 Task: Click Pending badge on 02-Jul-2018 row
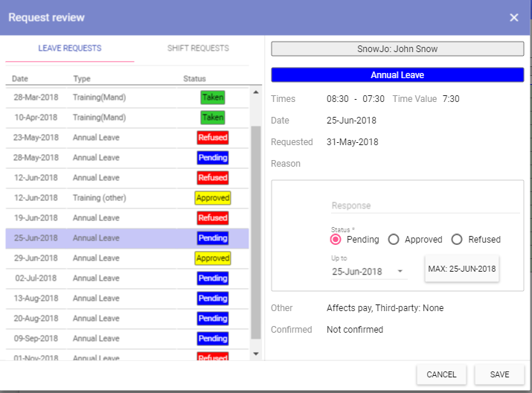pyautogui.click(x=213, y=278)
